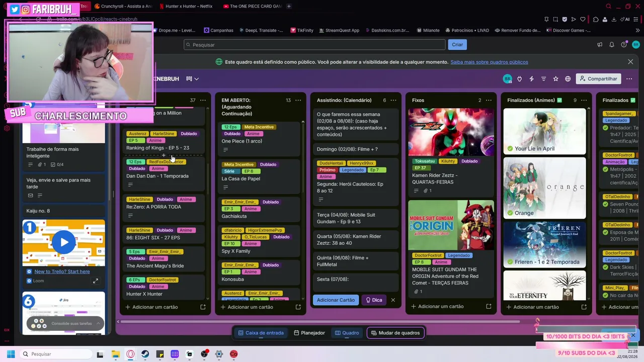Open the megaphone announcements icon
The height and width of the screenshot is (362, 644).
[x=600, y=45]
